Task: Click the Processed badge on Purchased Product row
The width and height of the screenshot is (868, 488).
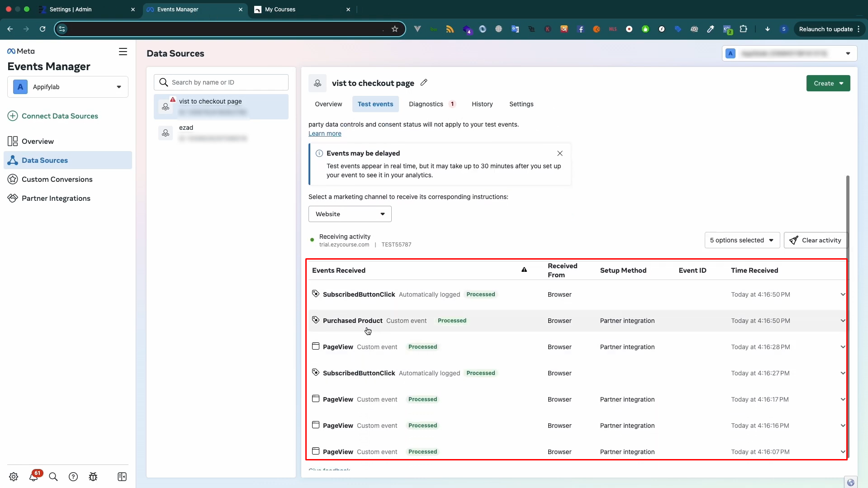Action: [452, 321]
